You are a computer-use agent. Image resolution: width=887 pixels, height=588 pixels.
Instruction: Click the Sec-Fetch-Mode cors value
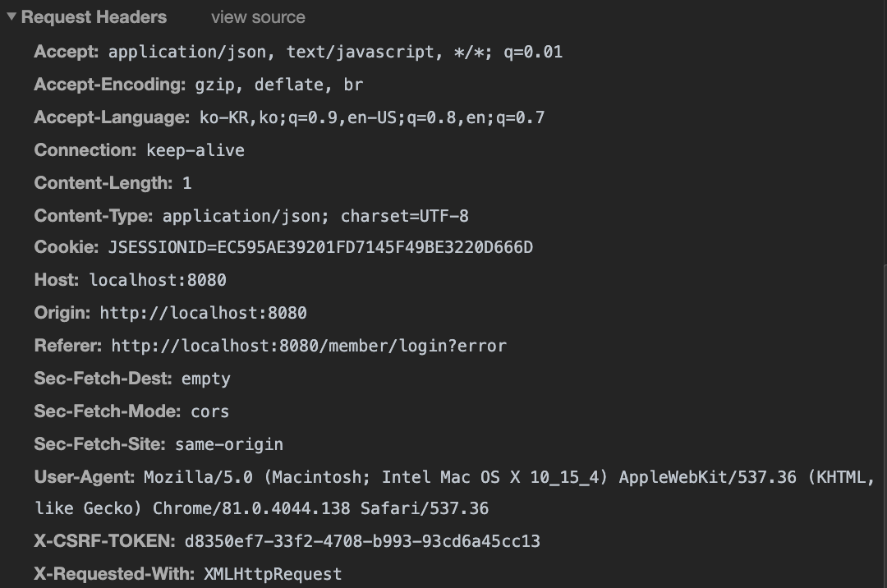coord(209,411)
